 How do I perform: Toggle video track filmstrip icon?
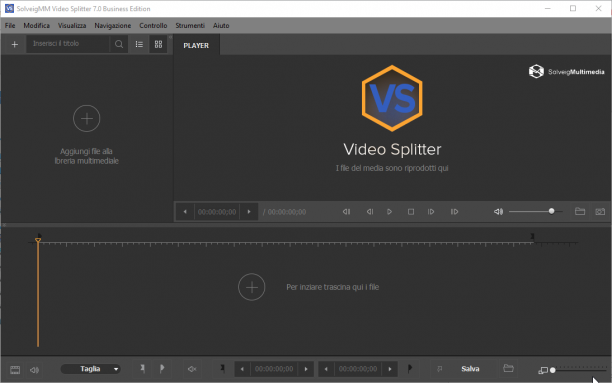click(15, 370)
